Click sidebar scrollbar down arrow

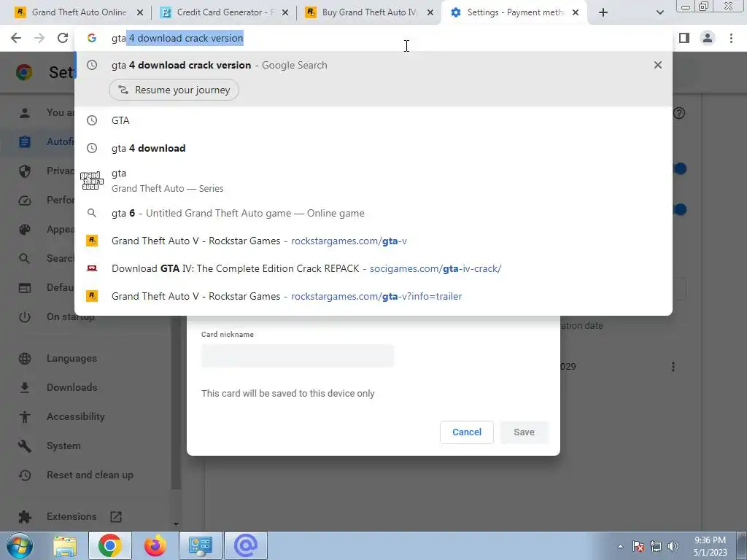point(176,524)
